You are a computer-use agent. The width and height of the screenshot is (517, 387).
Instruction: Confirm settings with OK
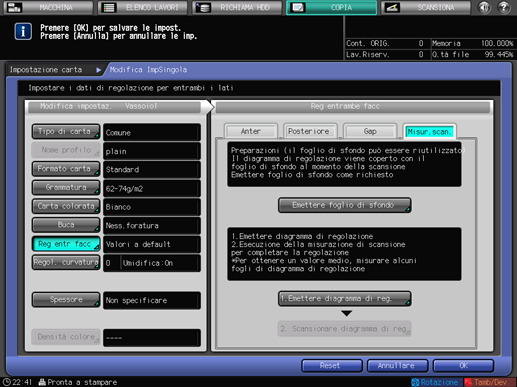point(463,366)
